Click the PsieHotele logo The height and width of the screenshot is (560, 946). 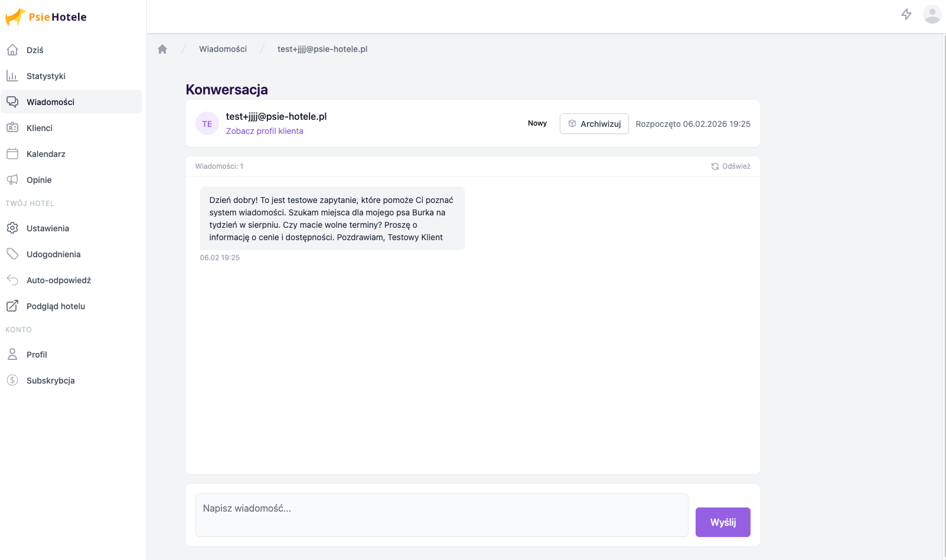[46, 17]
